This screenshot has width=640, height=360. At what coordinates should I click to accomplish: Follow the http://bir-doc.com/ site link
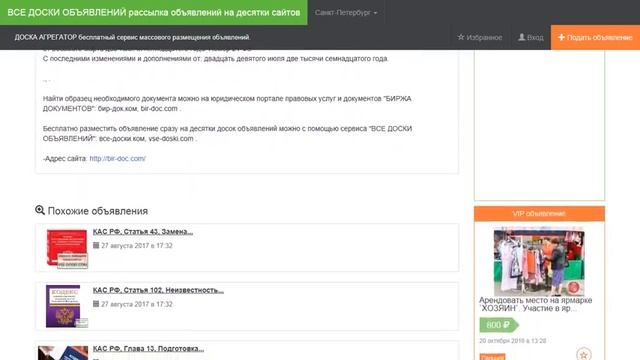pos(118,158)
